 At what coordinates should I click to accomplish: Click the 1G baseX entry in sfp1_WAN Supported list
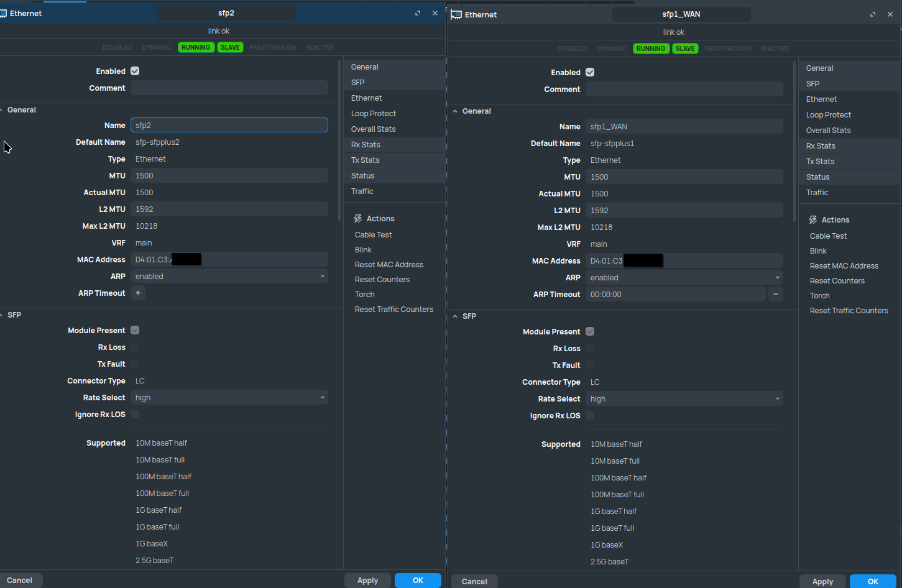click(607, 545)
